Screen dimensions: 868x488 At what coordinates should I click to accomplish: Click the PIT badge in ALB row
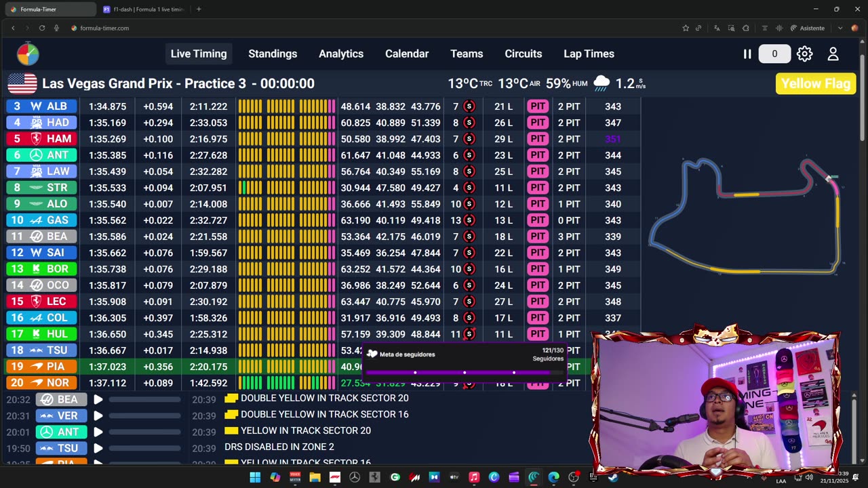[x=538, y=106]
